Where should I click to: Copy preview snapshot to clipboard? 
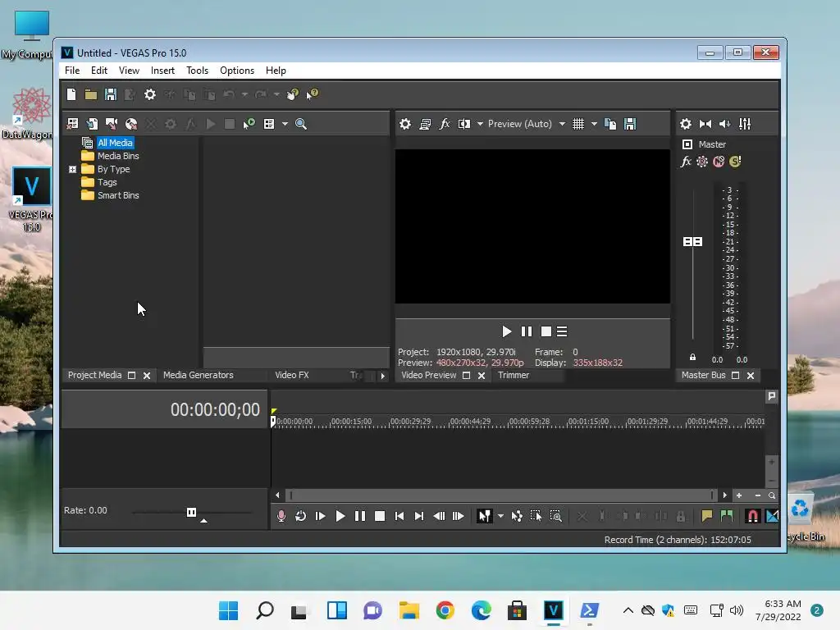[x=610, y=125]
